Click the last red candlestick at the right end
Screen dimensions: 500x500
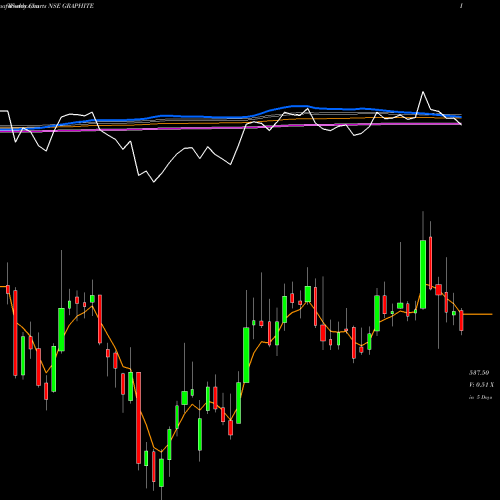pyautogui.click(x=461, y=321)
